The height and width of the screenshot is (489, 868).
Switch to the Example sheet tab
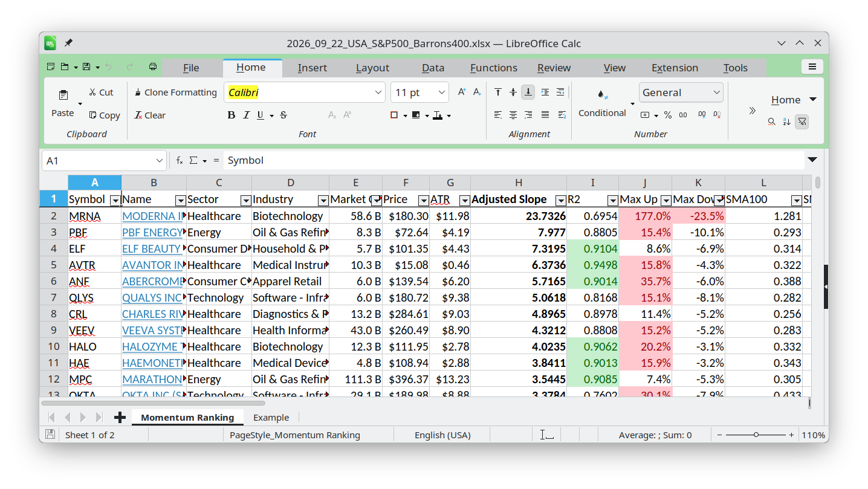[x=271, y=418]
